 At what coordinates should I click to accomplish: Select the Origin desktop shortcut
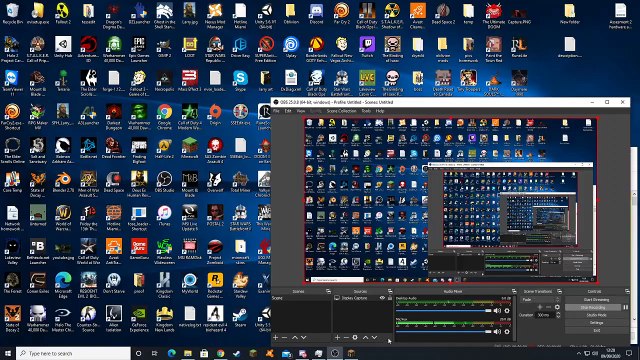click(215, 115)
